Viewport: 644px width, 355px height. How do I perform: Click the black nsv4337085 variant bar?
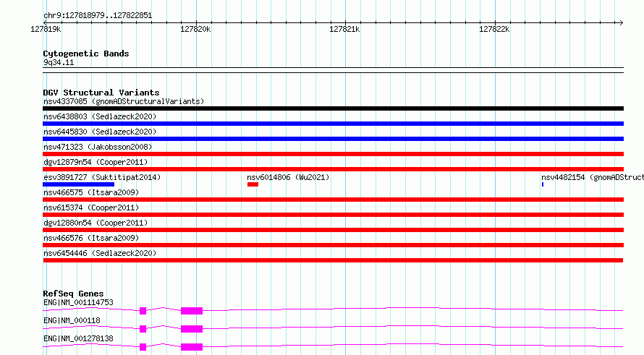click(333, 108)
